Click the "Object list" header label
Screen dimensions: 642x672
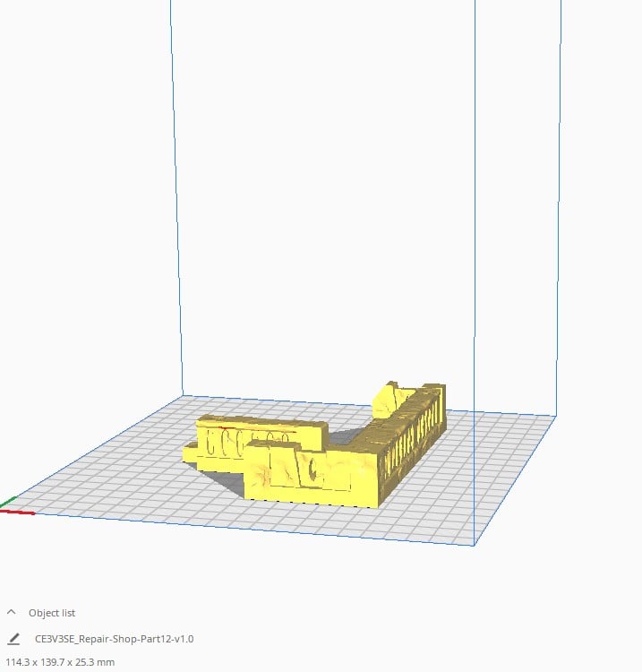pyautogui.click(x=52, y=613)
